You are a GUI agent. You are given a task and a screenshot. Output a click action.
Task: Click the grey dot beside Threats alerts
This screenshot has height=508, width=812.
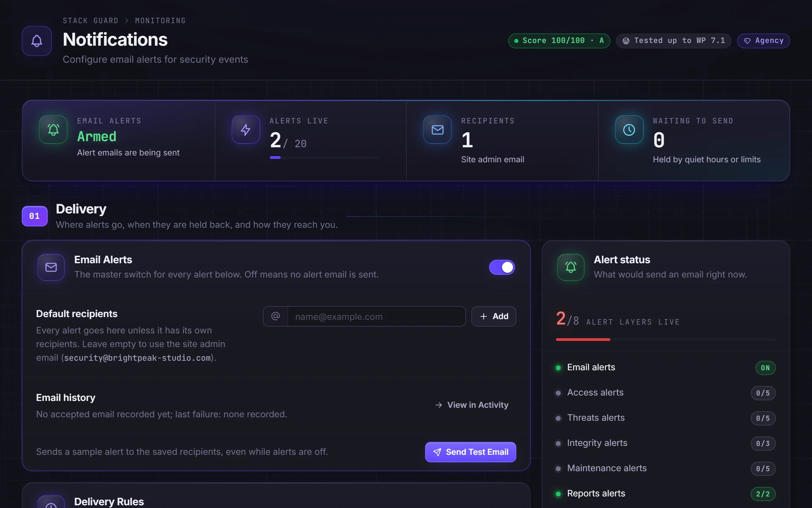coord(558,418)
